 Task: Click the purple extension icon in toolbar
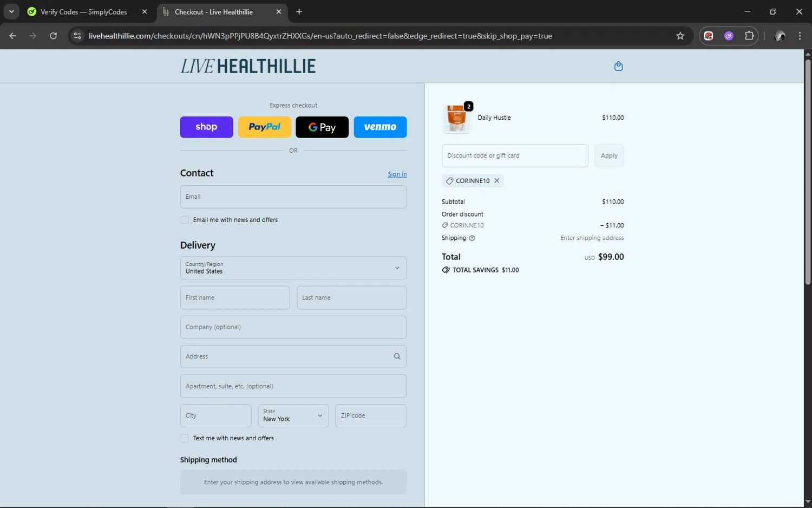[x=729, y=36]
